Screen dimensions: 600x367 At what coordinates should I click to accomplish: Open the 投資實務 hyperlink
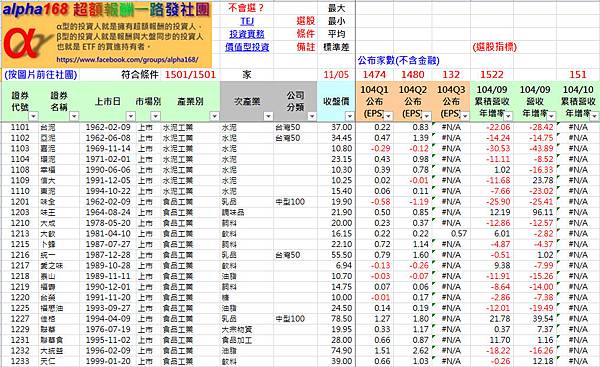(247, 34)
